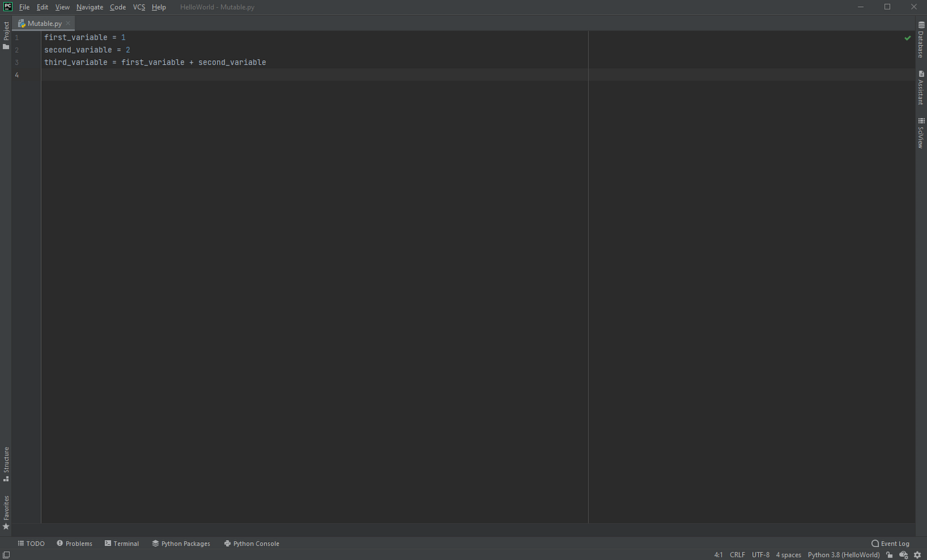Open the Assistant panel
The image size is (927, 560).
pyautogui.click(x=921, y=89)
